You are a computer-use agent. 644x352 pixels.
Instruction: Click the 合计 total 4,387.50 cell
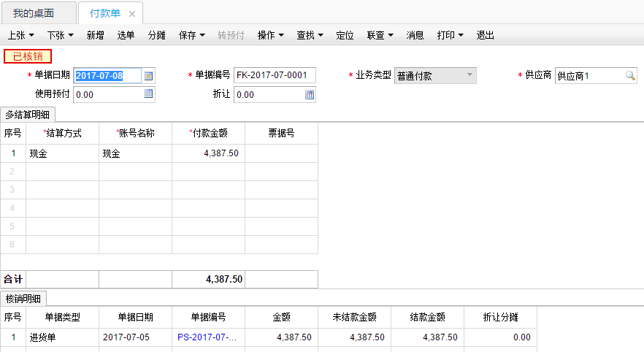208,279
